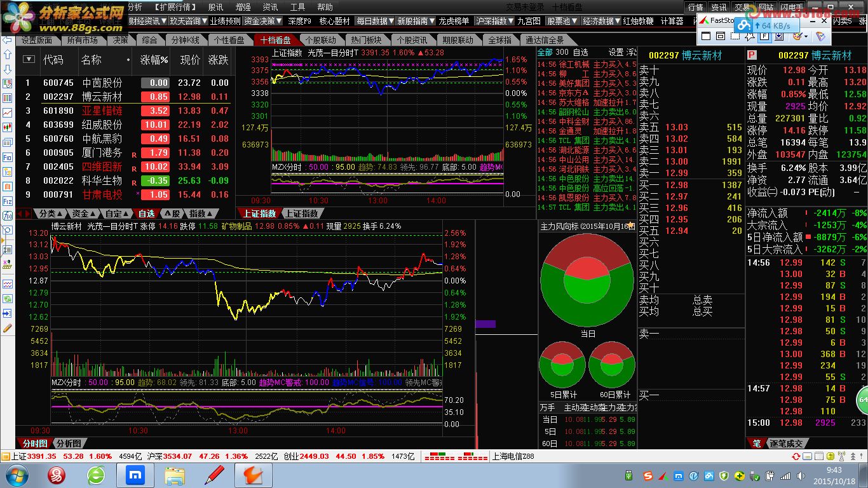The width and height of the screenshot is (868, 488).
Task: Select 自选 tab below stock list
Action: (x=146, y=213)
